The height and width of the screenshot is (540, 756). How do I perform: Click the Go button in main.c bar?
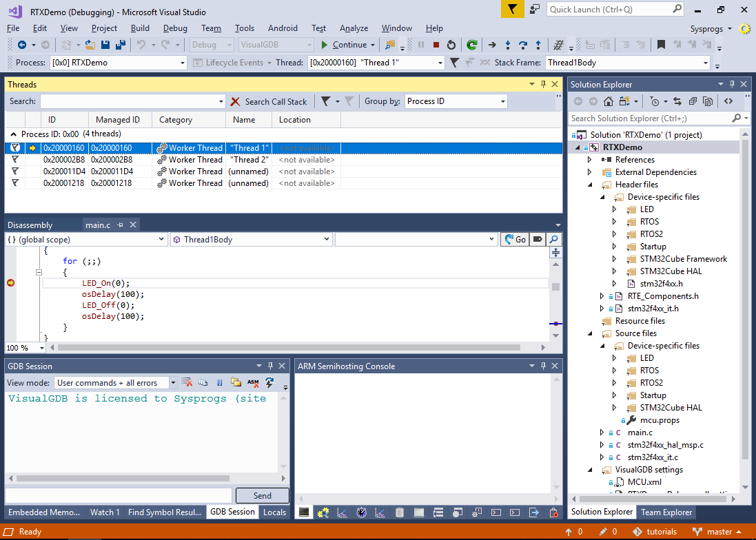515,240
